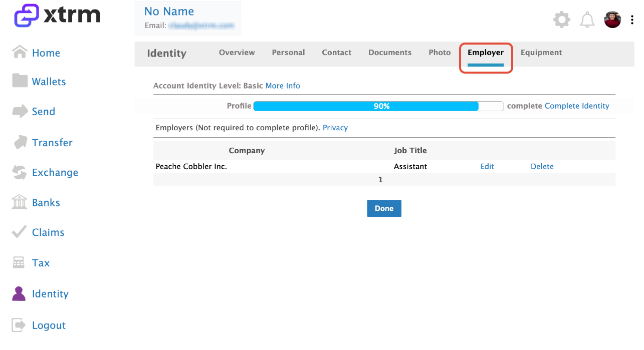Screen dimensions: 644x350
Task: Click the xtrm wordmark text
Action: (72, 15)
